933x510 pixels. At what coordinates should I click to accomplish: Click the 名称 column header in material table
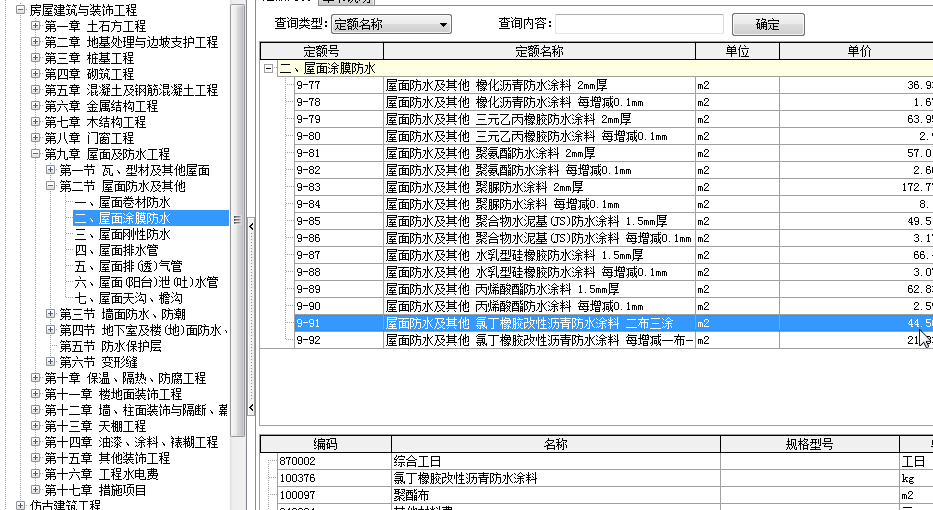(556, 444)
